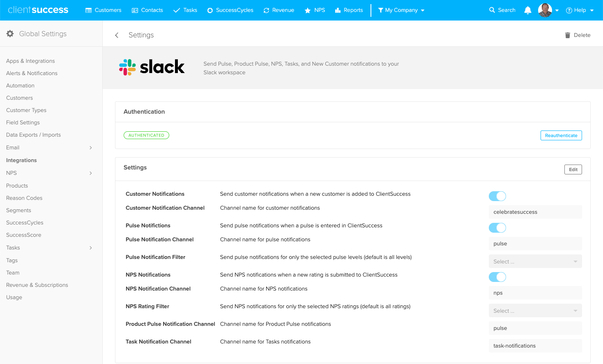The width and height of the screenshot is (603, 364).
Task: Open Apps & Integrations settings
Action: [30, 61]
